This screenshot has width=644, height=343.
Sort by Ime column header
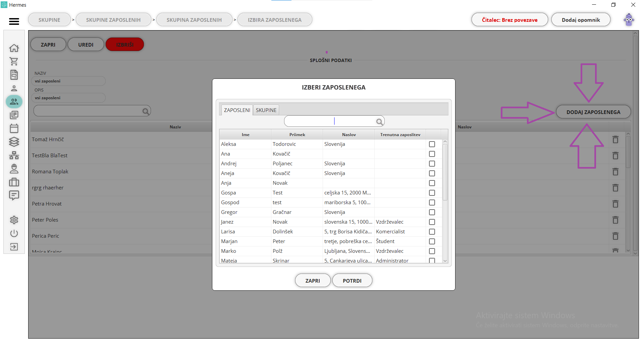pyautogui.click(x=246, y=135)
